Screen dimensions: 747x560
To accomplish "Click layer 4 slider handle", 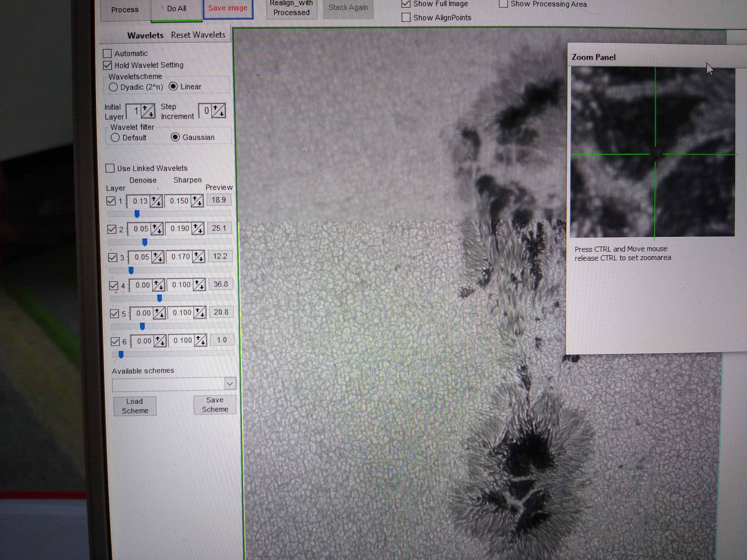I will pyautogui.click(x=159, y=298).
